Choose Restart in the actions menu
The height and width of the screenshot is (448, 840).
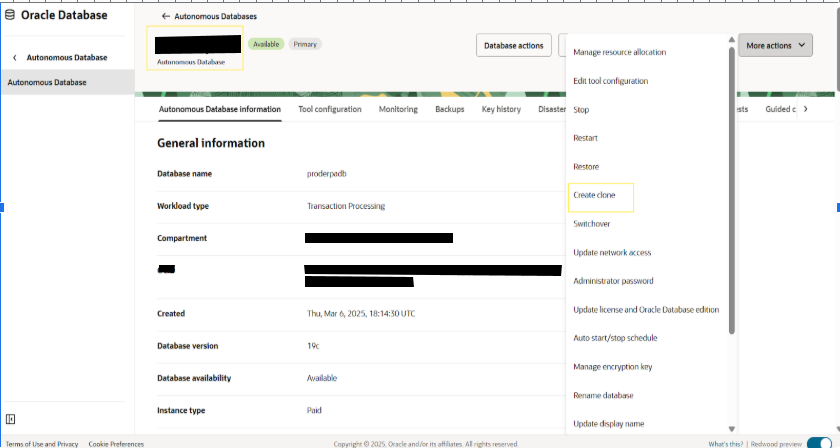click(x=585, y=138)
